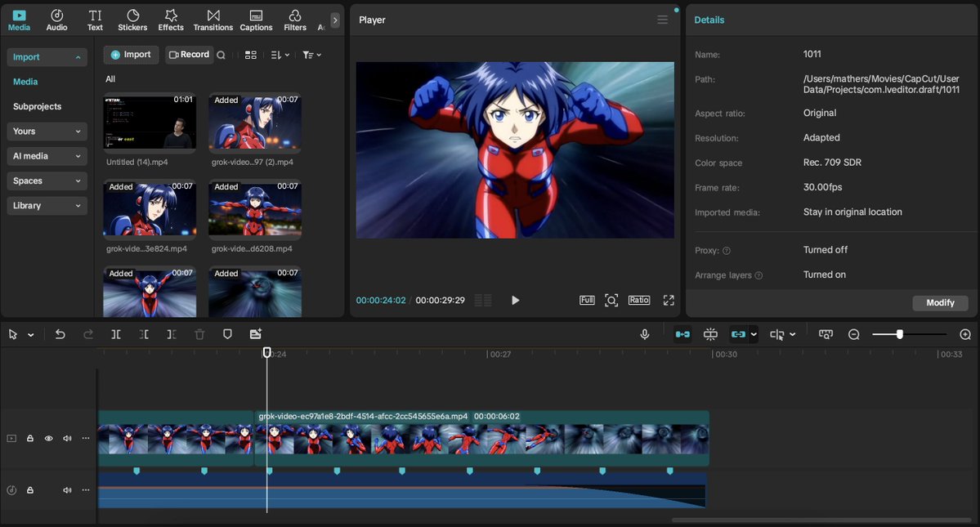
Task: Search media with magnifier icon
Action: pyautogui.click(x=221, y=55)
